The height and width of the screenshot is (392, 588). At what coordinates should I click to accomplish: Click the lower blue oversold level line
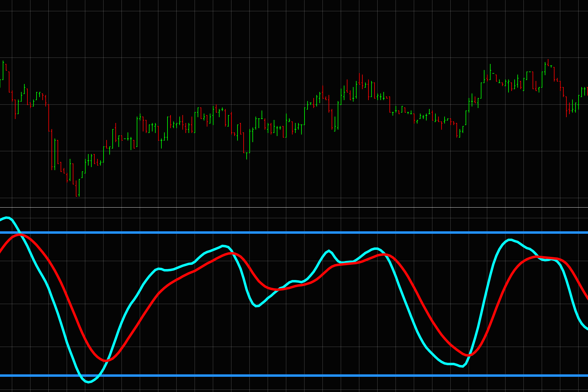pos(292,375)
